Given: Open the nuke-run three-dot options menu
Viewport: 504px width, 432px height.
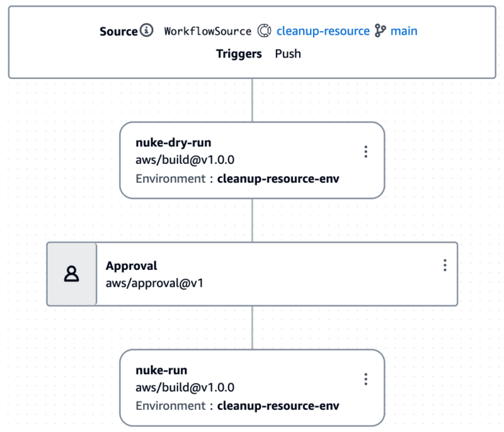Looking at the screenshot, I should (x=366, y=379).
